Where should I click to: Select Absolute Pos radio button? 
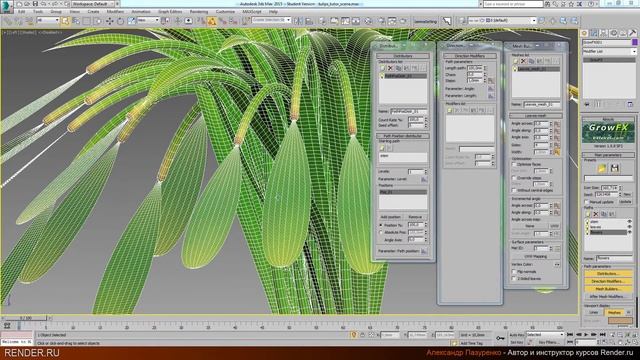click(x=381, y=232)
